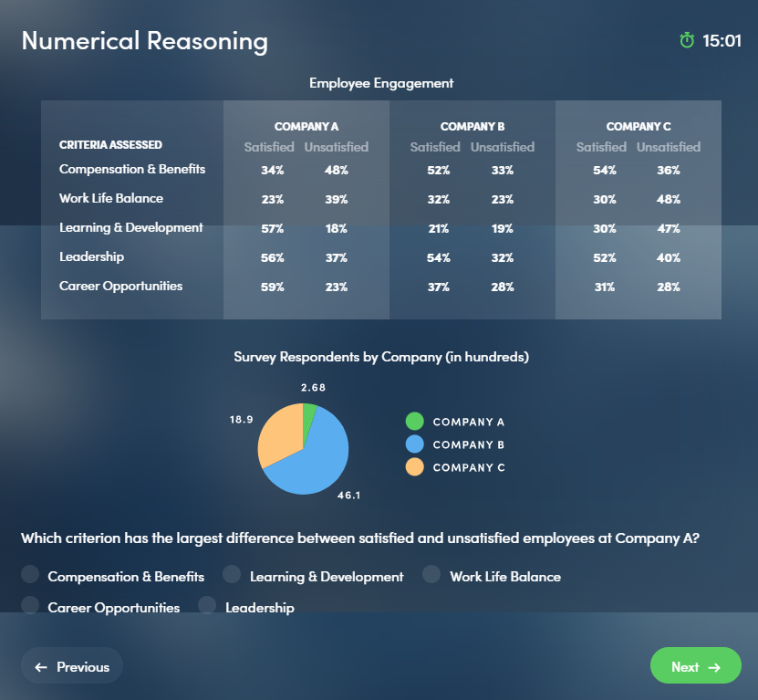Screen dimensions: 758x700
Task: Click the COMPANY B legend label
Action: tap(469, 444)
